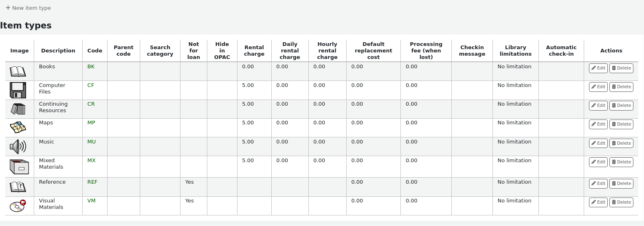Edit the Reference item type
The image size is (644, 226).
pos(598,184)
